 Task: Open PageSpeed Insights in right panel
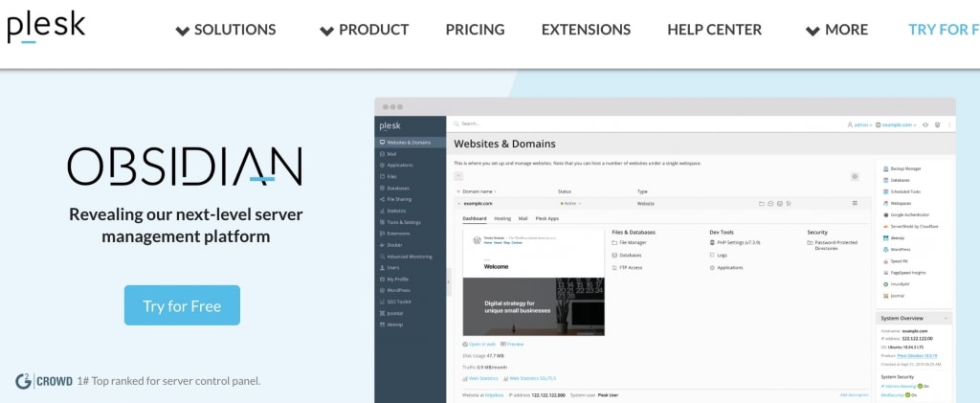(x=904, y=273)
